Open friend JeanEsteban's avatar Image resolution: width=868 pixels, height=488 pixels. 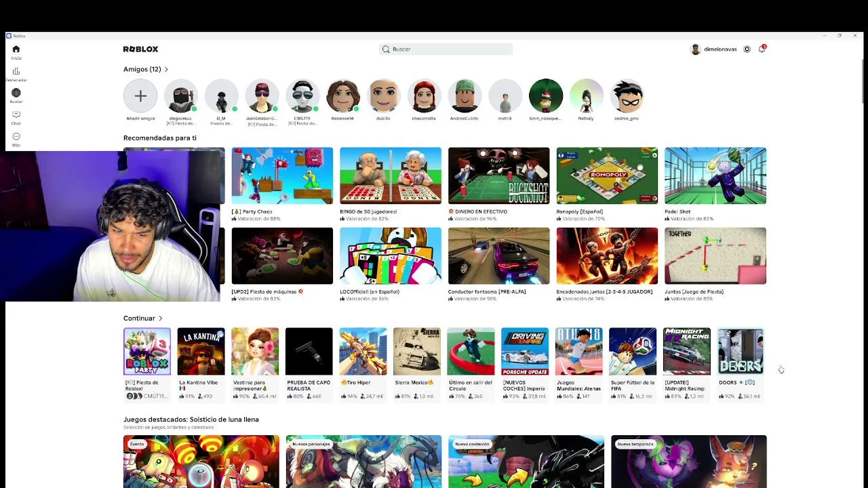click(x=262, y=96)
